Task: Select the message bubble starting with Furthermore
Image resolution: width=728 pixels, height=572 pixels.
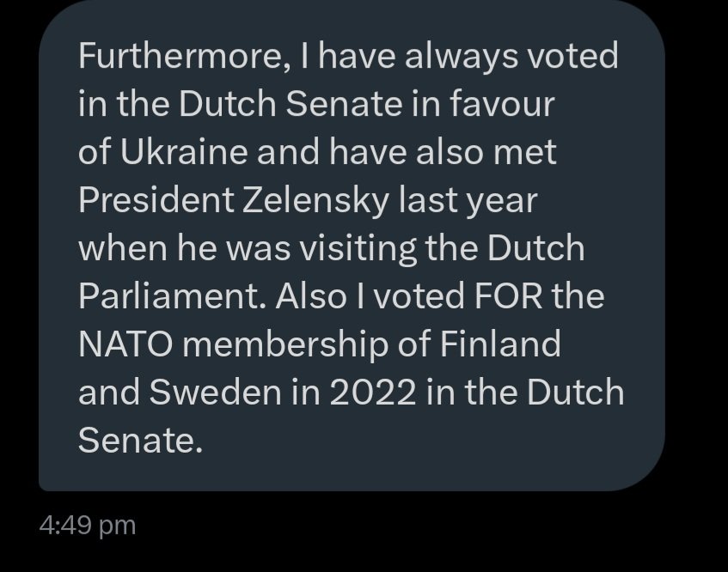Action: [352, 245]
